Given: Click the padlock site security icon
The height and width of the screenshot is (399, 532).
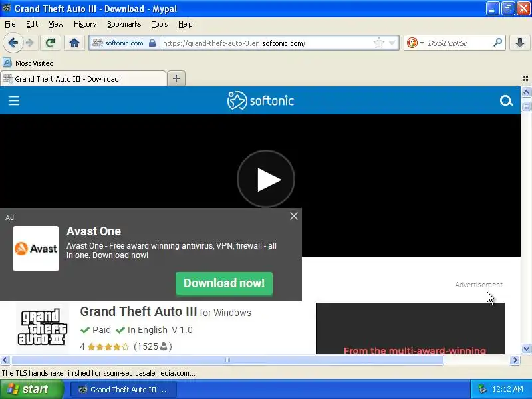Looking at the screenshot, I should point(152,43).
